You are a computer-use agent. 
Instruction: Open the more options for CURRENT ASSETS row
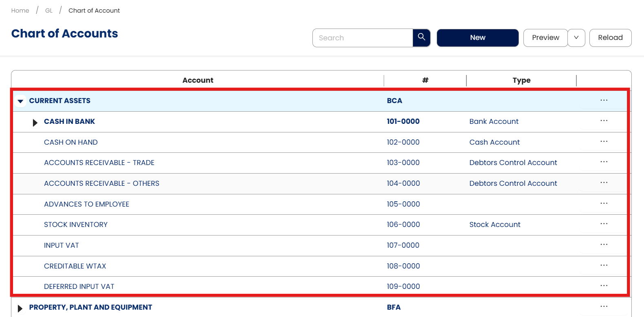604,100
